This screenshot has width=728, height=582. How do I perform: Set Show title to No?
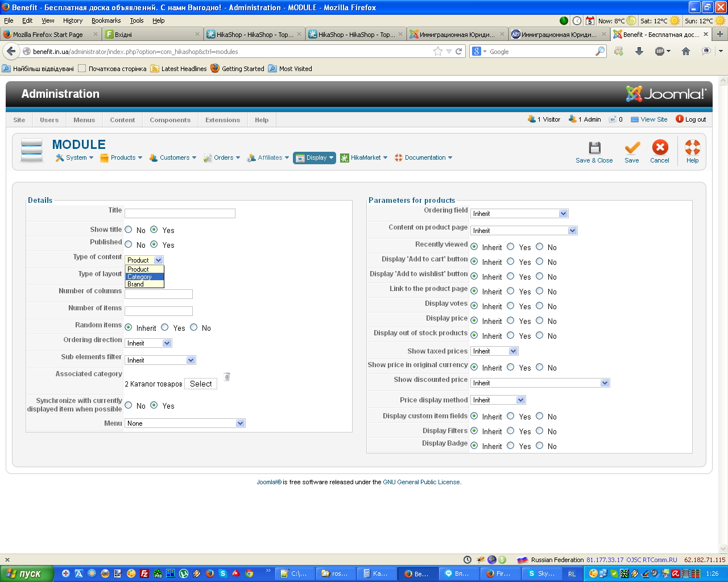(129, 230)
